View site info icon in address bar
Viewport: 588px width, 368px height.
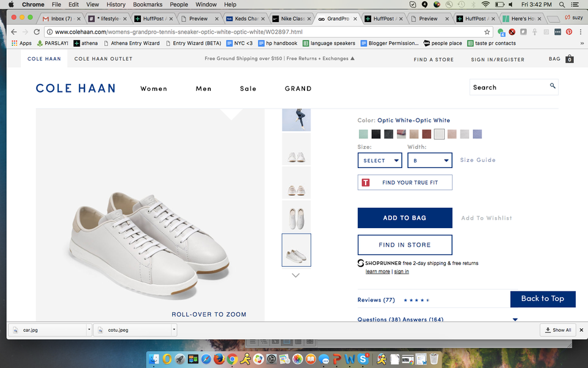click(50, 32)
